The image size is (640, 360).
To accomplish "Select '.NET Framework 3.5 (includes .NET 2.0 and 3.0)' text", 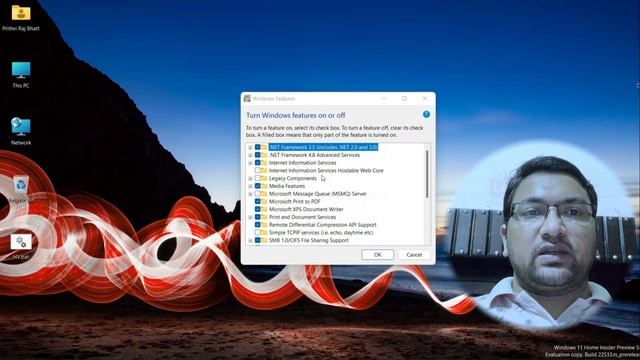I will [x=323, y=147].
